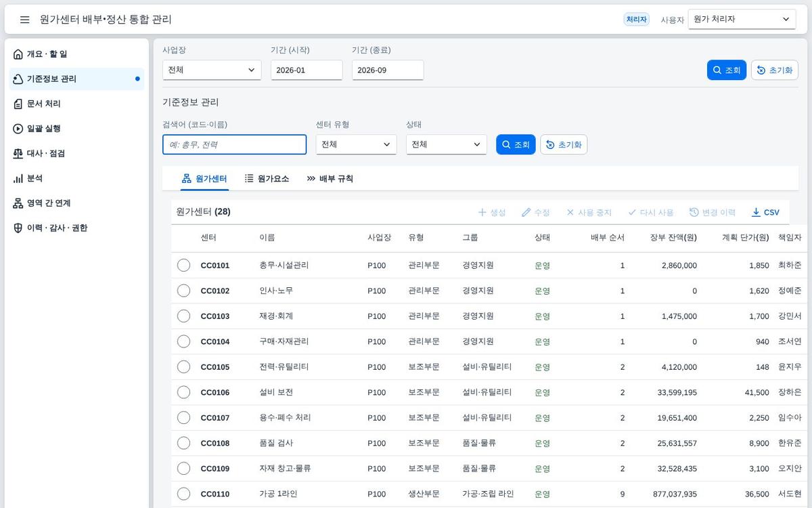This screenshot has height=508, width=812.
Task: Click the checkmark icon for 다시 사용
Action: click(x=632, y=212)
